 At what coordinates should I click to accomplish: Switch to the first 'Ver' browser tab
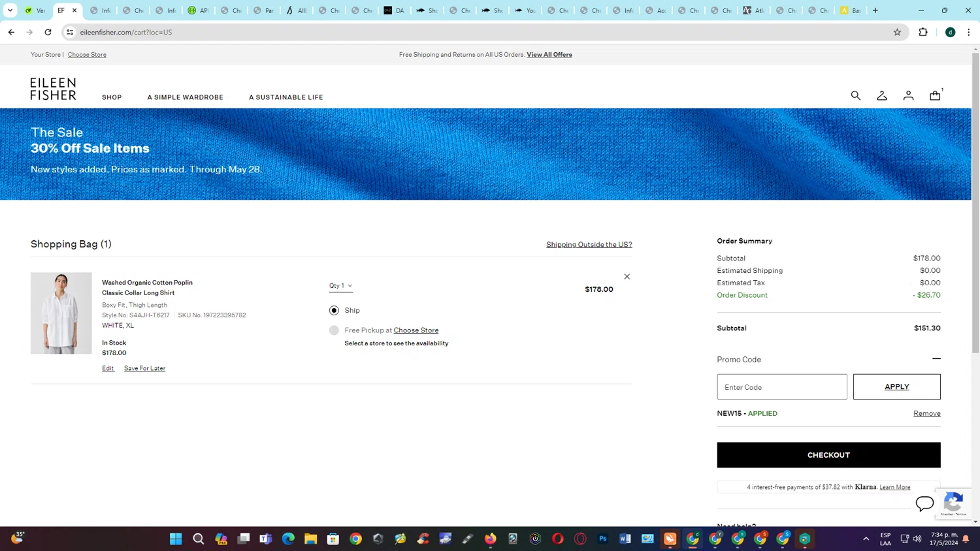point(35,10)
